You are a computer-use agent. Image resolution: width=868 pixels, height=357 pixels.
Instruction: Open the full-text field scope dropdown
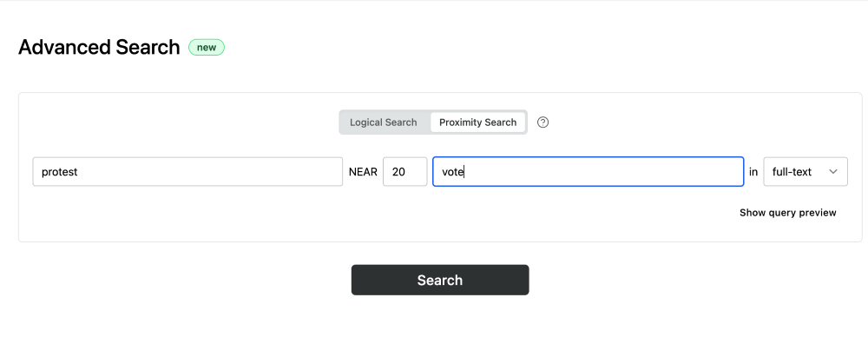(x=805, y=172)
